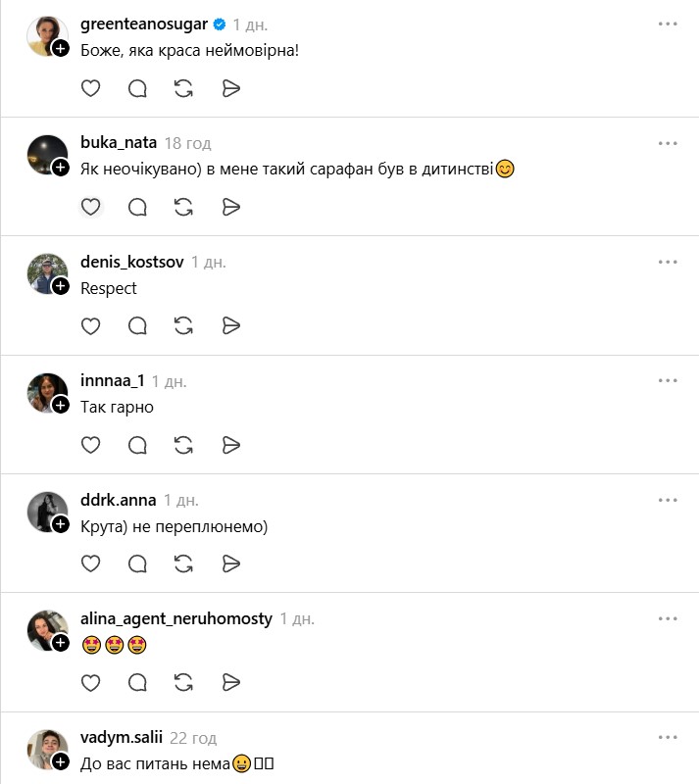The height and width of the screenshot is (784, 699).
Task: Repost ddrk.anna's comment
Action: tap(183, 563)
